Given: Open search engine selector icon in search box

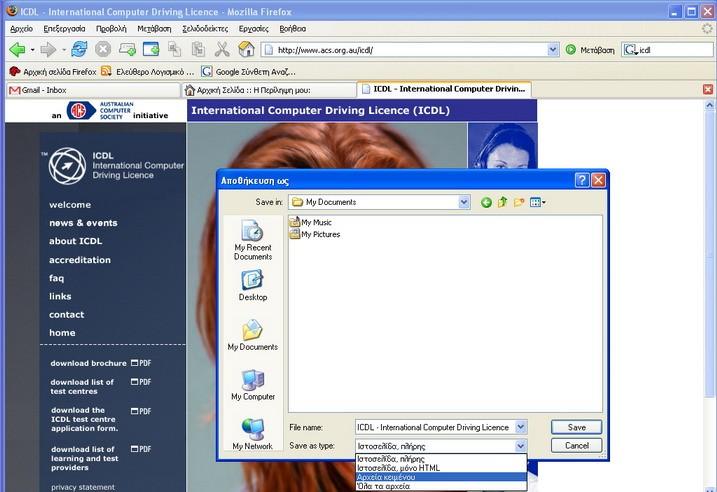Looking at the screenshot, I should 631,50.
